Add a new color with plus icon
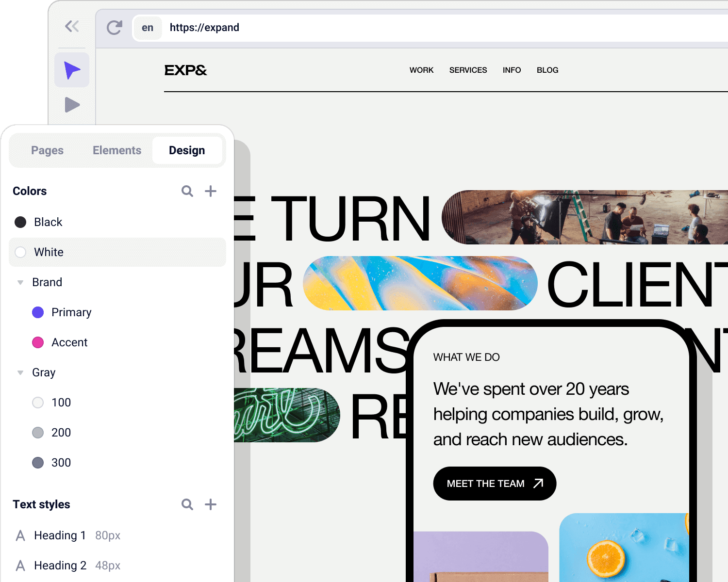 (x=211, y=191)
